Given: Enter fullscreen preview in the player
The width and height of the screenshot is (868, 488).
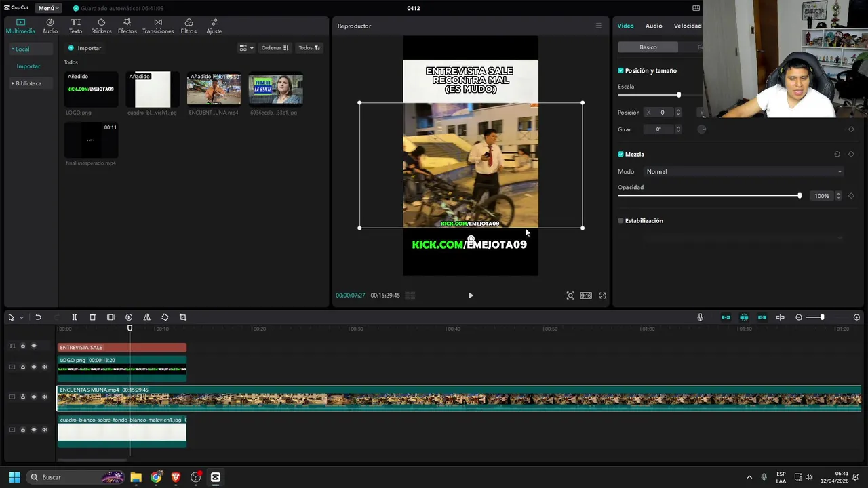Looking at the screenshot, I should click(x=602, y=296).
